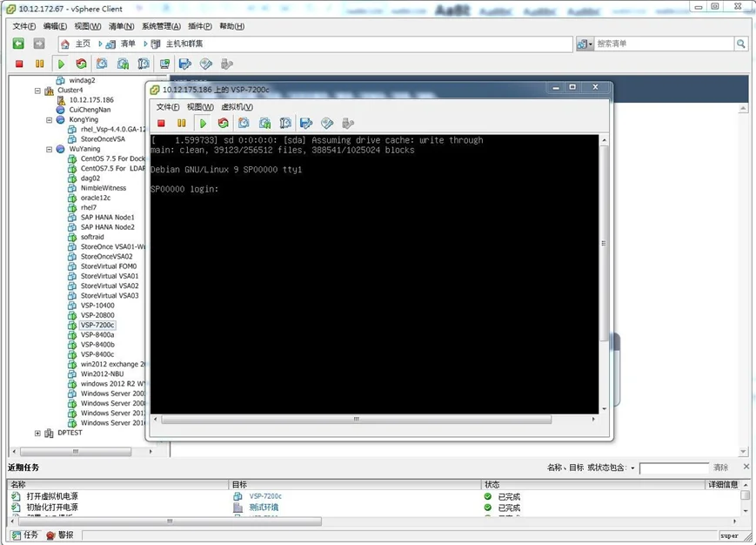The height and width of the screenshot is (545, 756).
Task: Click green Power On in main toolbar
Action: tap(61, 64)
